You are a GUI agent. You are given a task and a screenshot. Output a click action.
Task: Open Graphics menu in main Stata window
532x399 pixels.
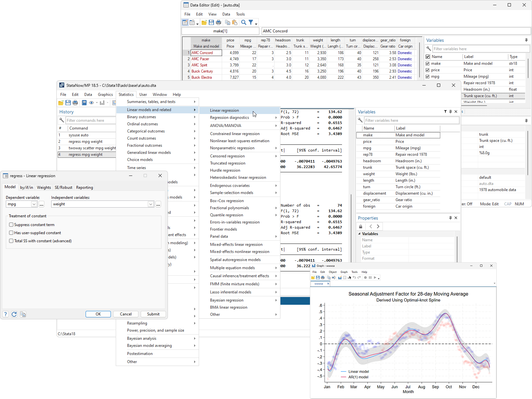point(105,95)
